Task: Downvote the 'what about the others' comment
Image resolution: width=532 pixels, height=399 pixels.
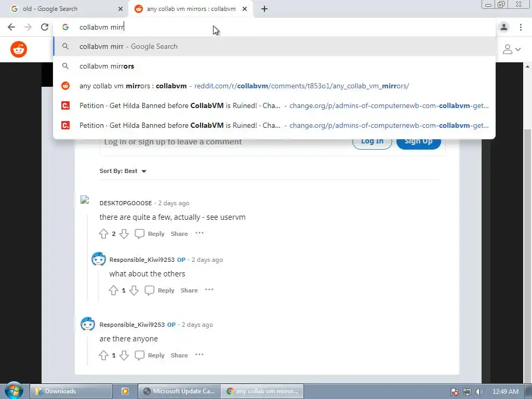Action: pyautogui.click(x=134, y=290)
